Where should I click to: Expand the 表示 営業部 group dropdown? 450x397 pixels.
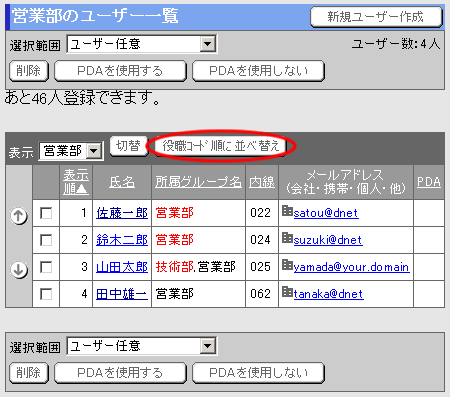pyautogui.click(x=71, y=151)
